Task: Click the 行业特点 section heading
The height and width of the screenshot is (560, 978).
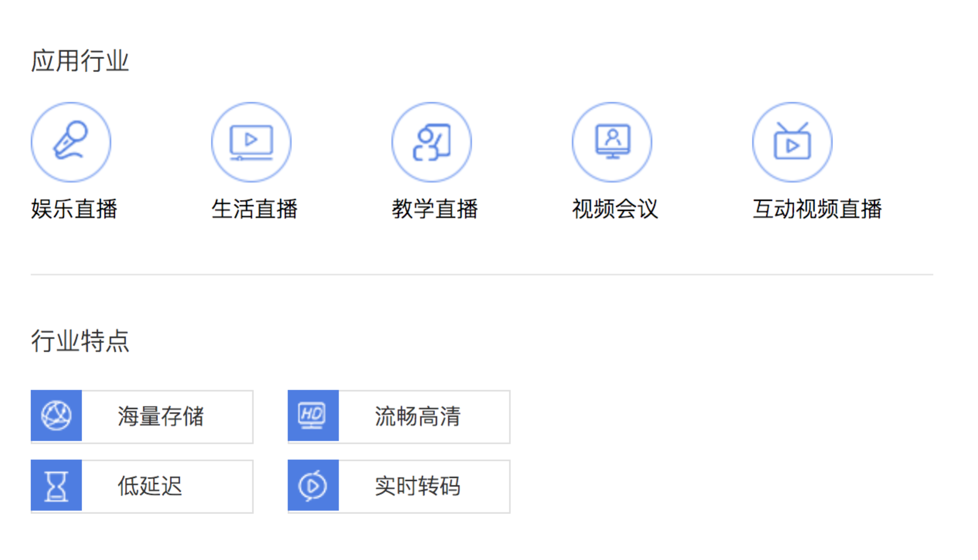Action: click(x=80, y=341)
